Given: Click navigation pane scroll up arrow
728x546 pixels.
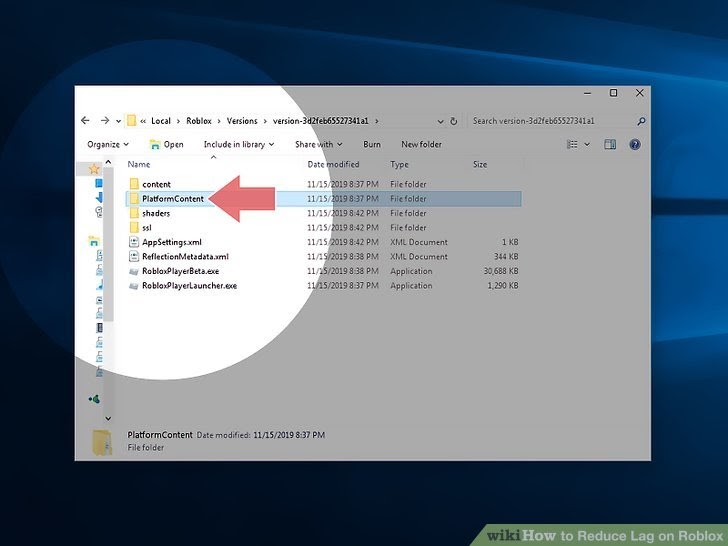Looking at the screenshot, I should (108, 162).
